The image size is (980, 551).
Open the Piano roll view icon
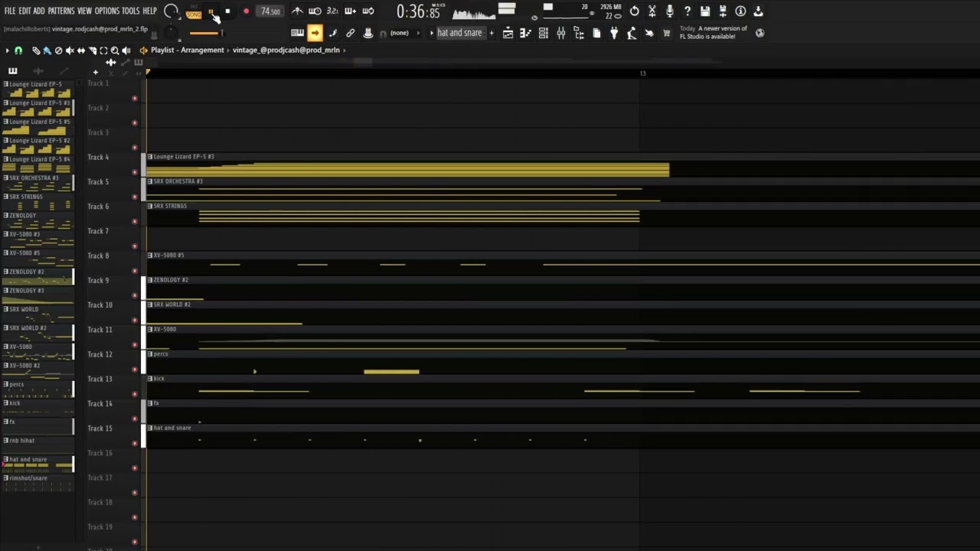[525, 33]
